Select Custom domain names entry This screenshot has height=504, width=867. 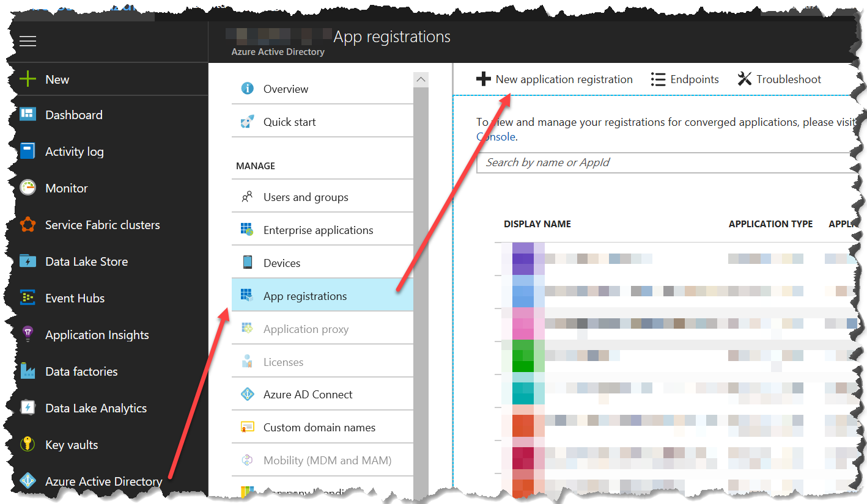click(322, 427)
